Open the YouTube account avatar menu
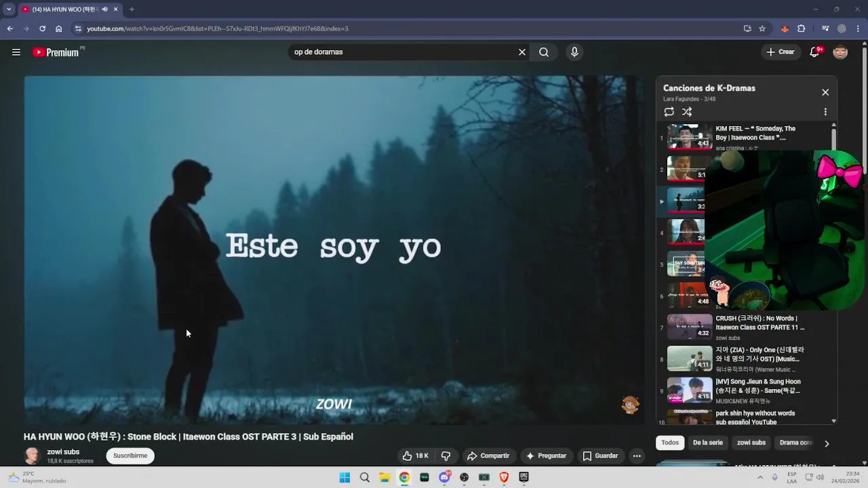The height and width of the screenshot is (488, 868). coord(840,52)
